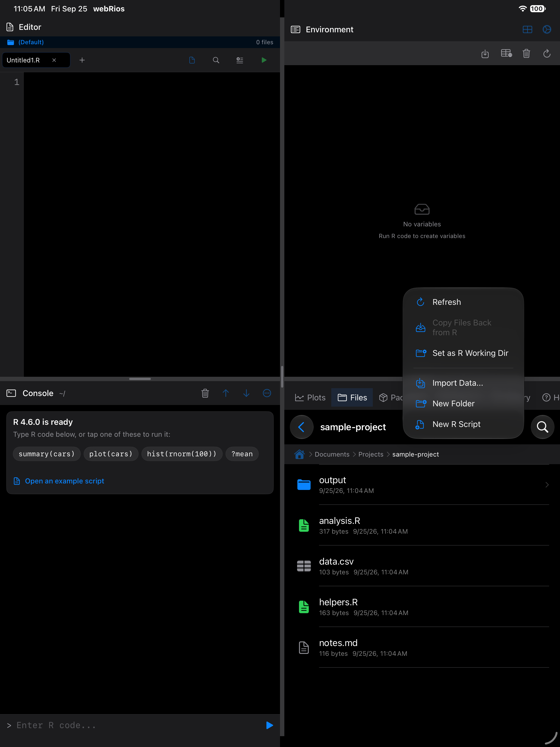Open the editor search magnifier
The image size is (560, 747).
coord(216,60)
